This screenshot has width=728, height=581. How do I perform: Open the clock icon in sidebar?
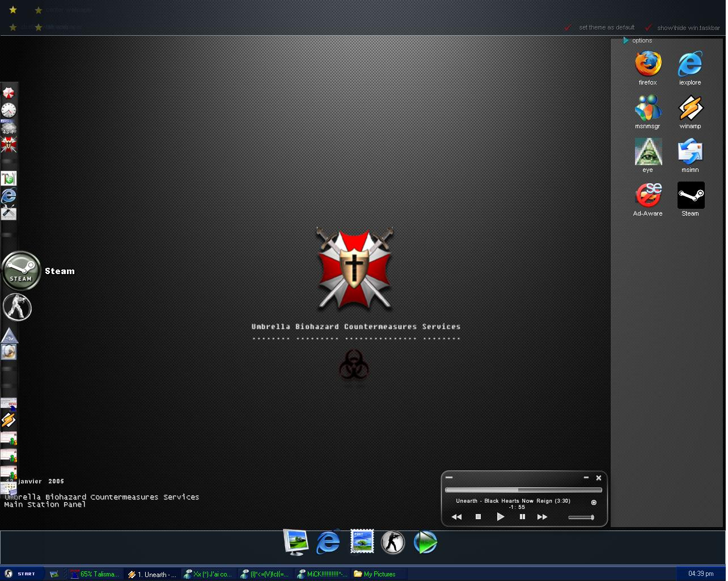pyautogui.click(x=9, y=110)
